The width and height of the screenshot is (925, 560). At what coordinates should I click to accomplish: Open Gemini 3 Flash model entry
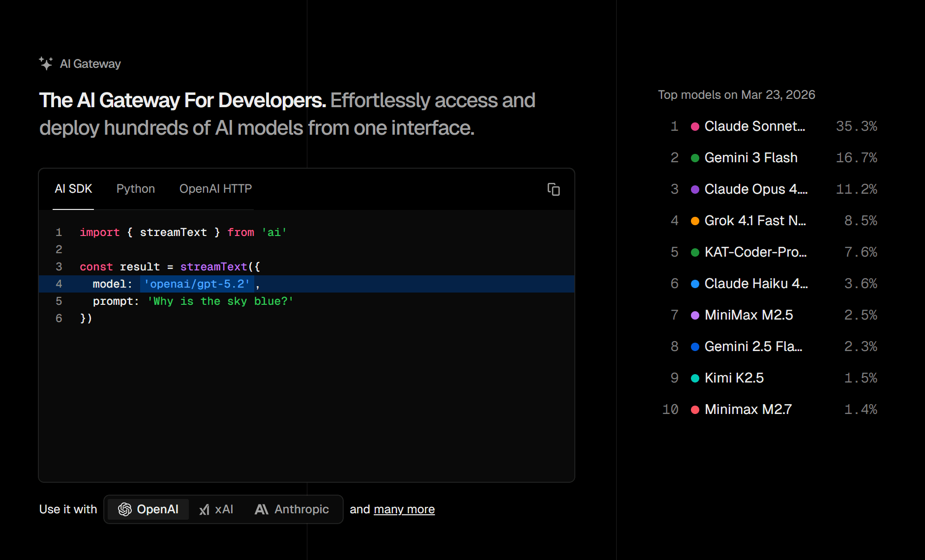pos(751,158)
